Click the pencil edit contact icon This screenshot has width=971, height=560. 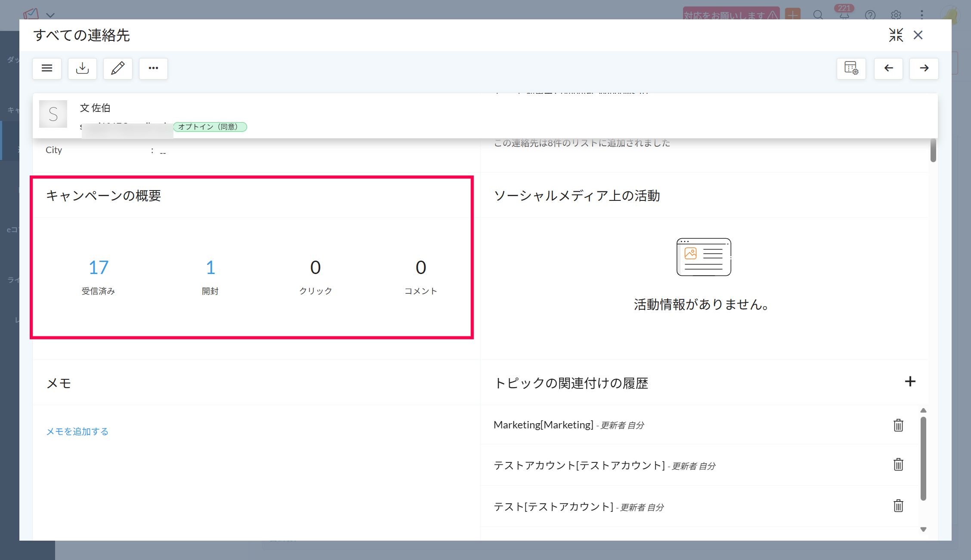click(x=118, y=68)
